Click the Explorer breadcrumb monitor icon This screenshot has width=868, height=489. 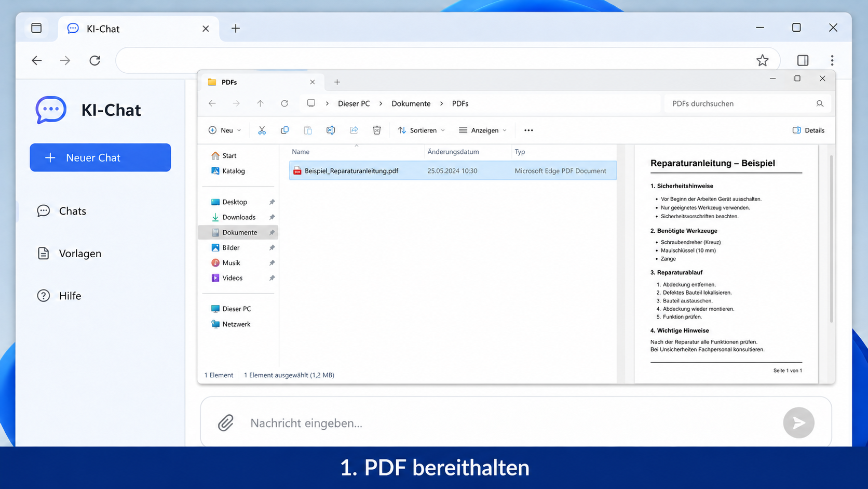point(311,103)
